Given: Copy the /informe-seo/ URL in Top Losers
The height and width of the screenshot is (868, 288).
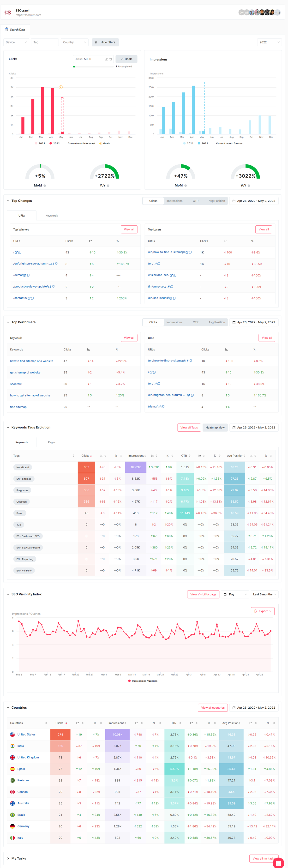Looking at the screenshot, I should tap(172, 287).
